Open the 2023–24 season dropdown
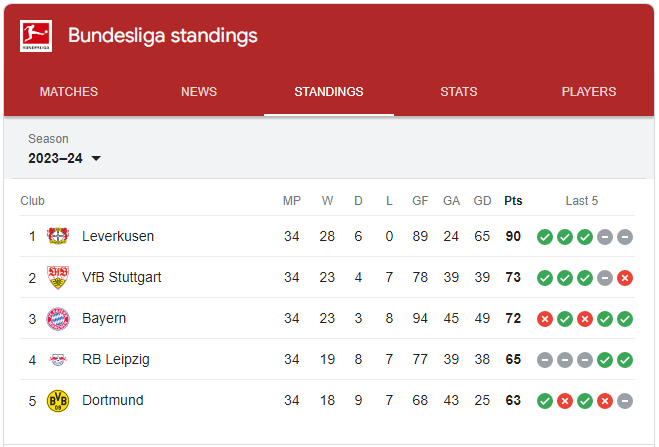Image resolution: width=659 pixels, height=447 pixels. tap(65, 158)
